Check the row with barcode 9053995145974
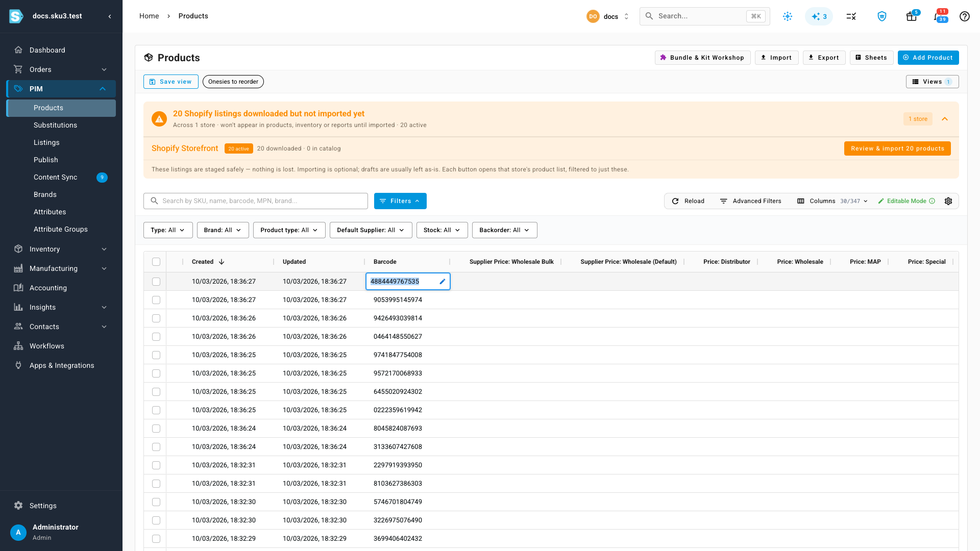 (156, 300)
